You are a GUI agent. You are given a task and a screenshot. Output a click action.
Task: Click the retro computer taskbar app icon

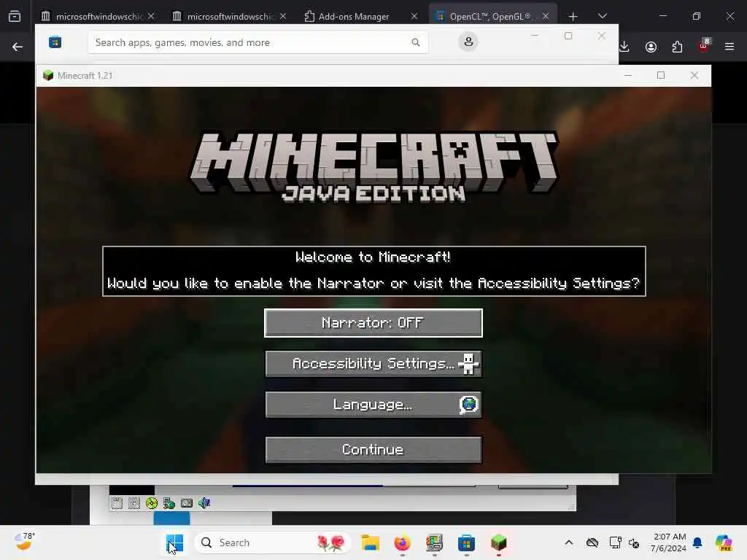click(435, 542)
